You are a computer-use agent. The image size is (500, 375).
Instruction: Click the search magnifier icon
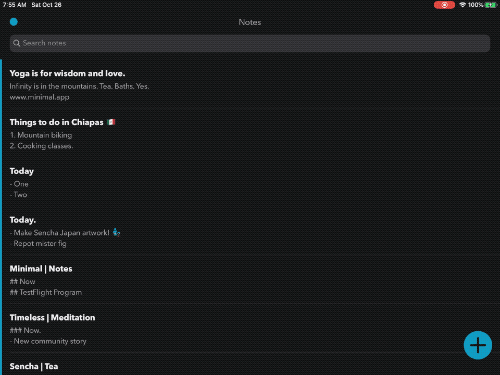[x=16, y=43]
